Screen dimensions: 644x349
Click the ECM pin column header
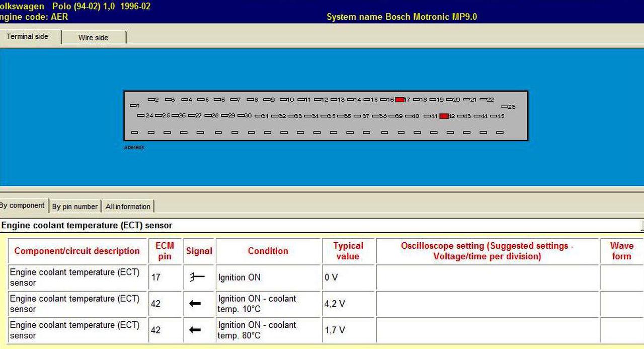pyautogui.click(x=165, y=251)
